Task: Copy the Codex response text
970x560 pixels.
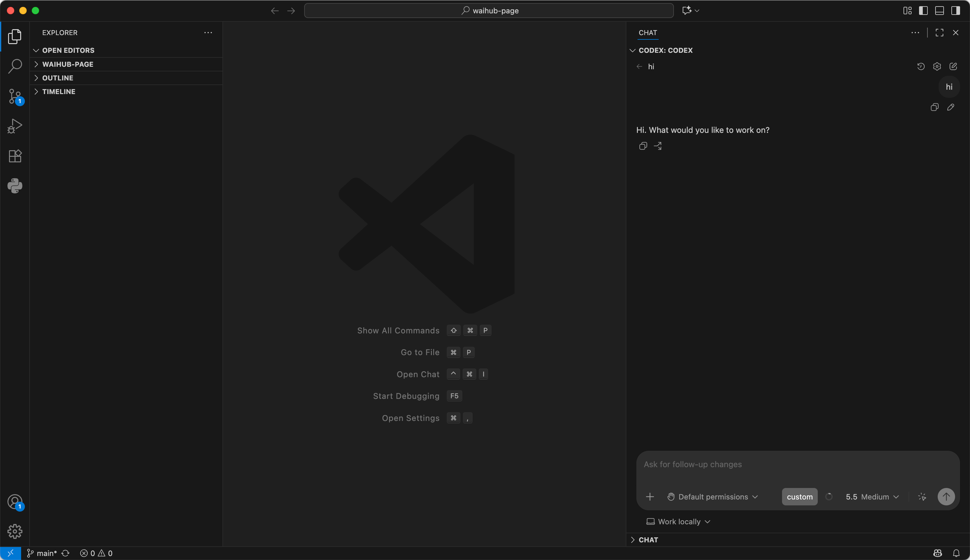Action: (643, 146)
